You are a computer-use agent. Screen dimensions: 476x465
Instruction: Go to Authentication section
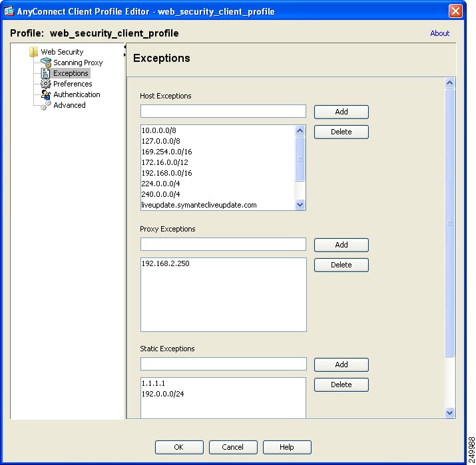point(77,94)
